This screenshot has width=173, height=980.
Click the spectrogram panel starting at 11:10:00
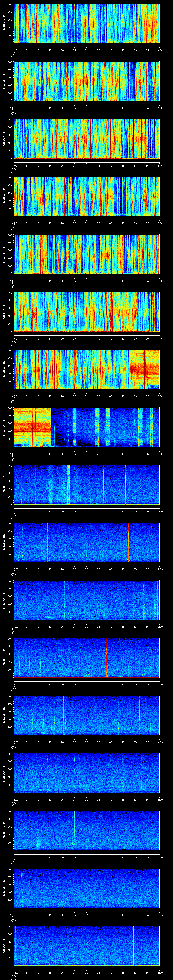[86, 542]
